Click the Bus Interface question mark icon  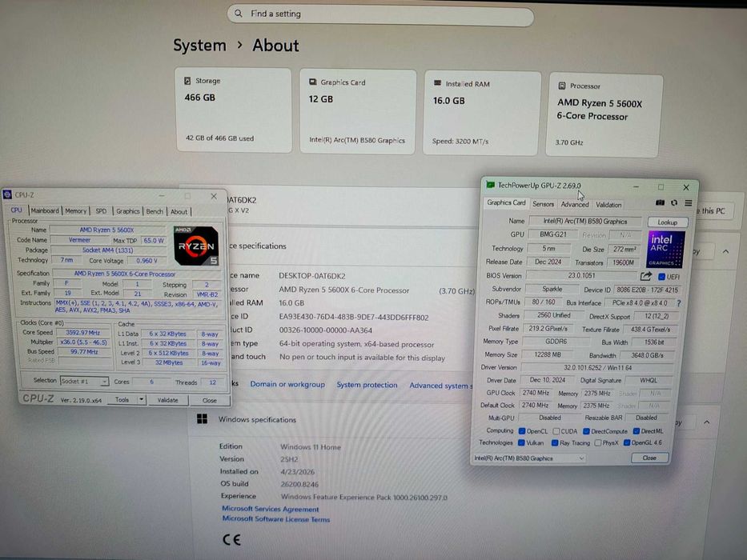[x=678, y=303]
